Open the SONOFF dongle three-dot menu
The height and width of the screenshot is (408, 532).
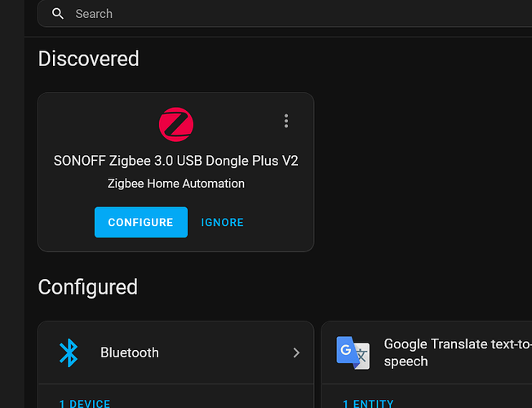coord(286,121)
